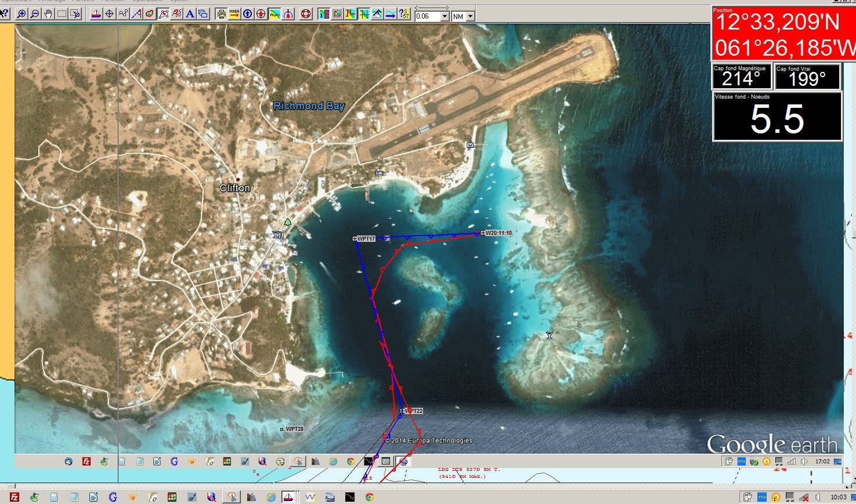Click the Cap fond Vrai 199° box

pos(807,77)
